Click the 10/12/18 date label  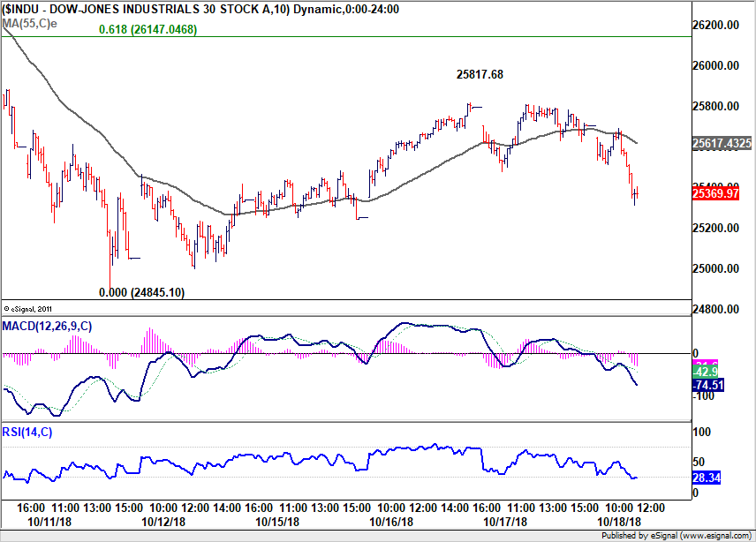coord(163,522)
